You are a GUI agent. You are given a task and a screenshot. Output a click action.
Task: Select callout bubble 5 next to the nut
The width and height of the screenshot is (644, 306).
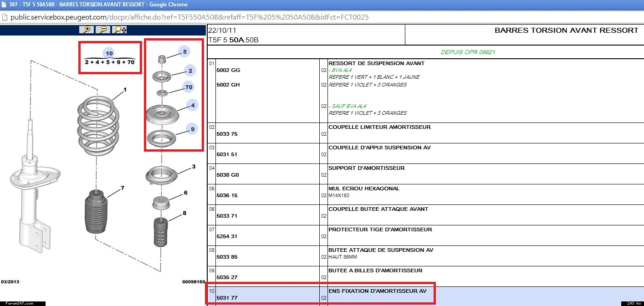tap(184, 51)
